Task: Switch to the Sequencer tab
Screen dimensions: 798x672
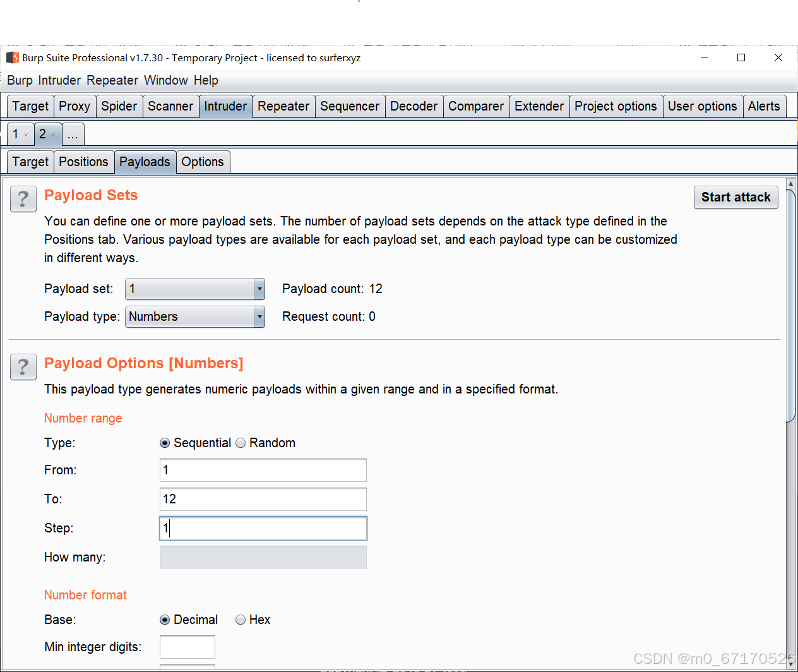Action: [x=350, y=106]
